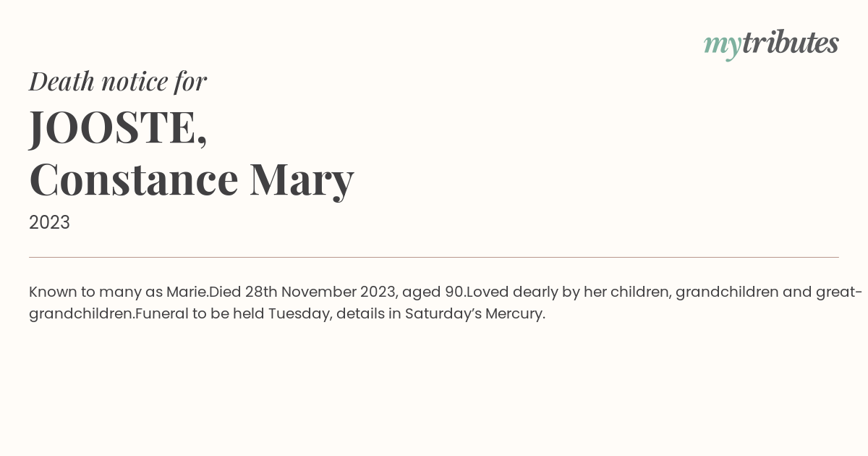The width and height of the screenshot is (868, 456).
Task: Click the word "Mary" in the name heading
Action: point(302,180)
